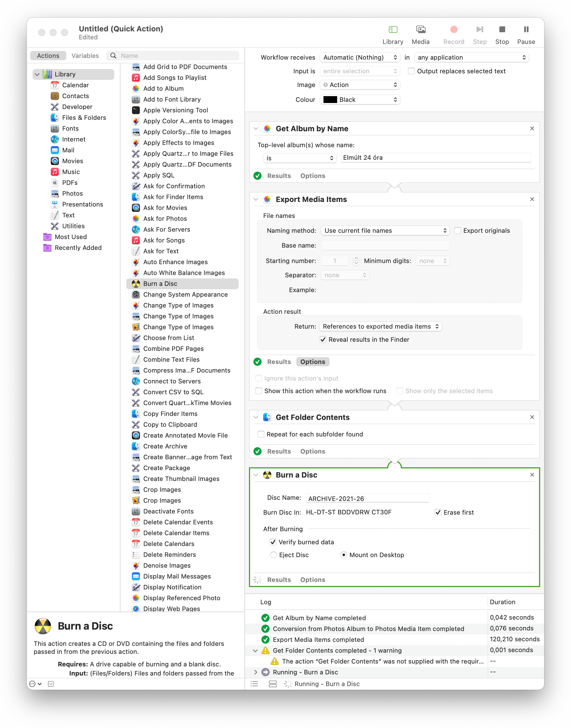571x728 pixels.
Task: Click the selected Options tab in Export Media Items
Action: [313, 362]
